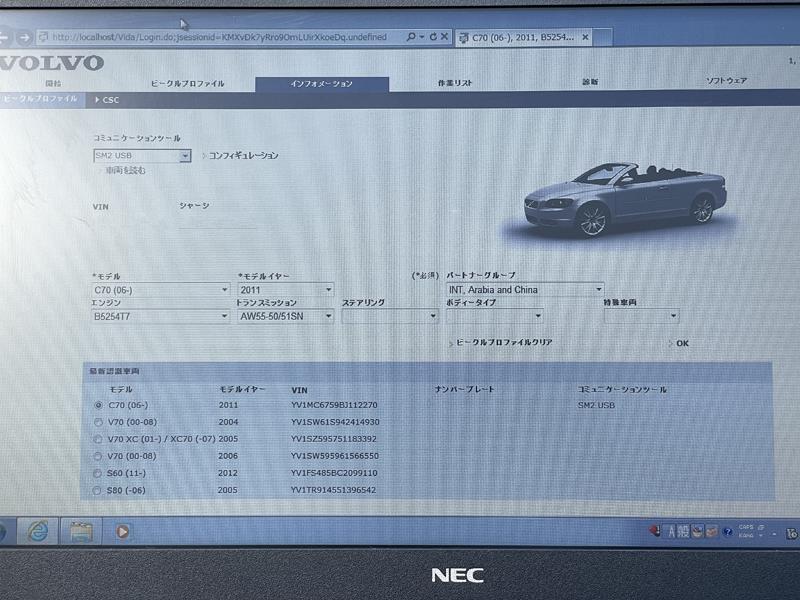Image resolution: width=800 pixels, height=600 pixels.
Task: Click the KANA indicator in language bar
Action: [x=746, y=536]
